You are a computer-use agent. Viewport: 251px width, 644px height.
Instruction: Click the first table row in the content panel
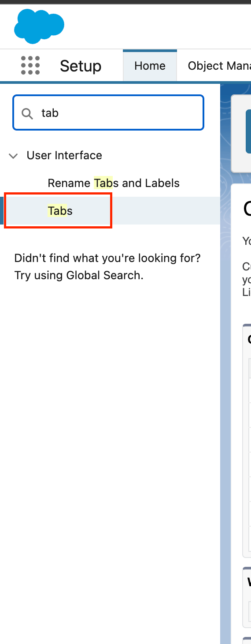[x=250, y=390]
